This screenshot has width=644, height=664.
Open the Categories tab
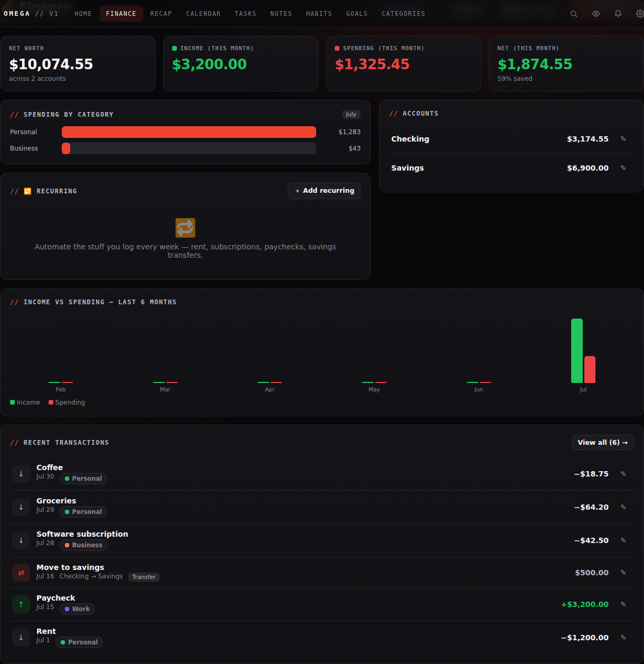[x=403, y=14]
